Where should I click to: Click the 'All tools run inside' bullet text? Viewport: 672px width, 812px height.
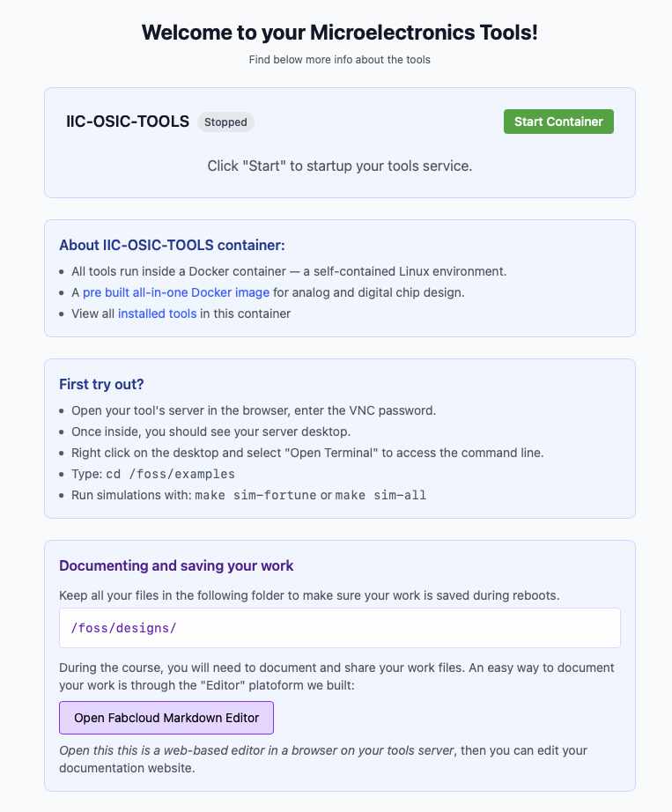[289, 271]
